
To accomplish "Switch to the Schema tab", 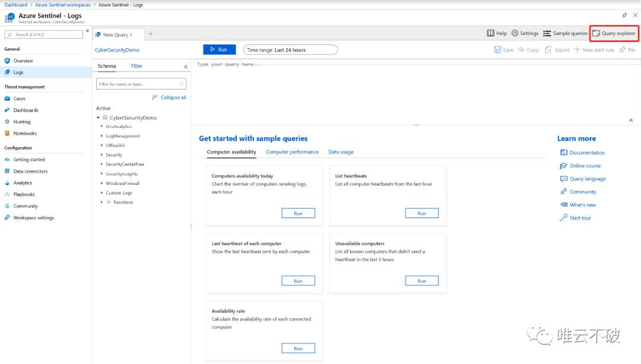I will [x=107, y=66].
